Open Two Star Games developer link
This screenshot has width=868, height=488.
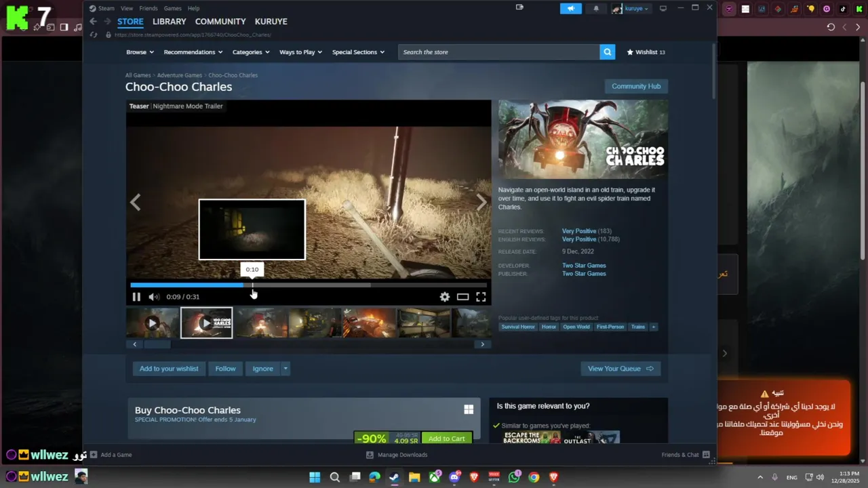(584, 266)
